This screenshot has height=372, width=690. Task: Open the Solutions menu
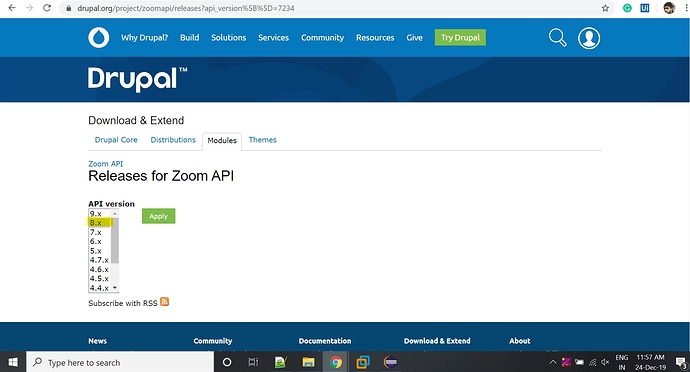click(x=228, y=37)
